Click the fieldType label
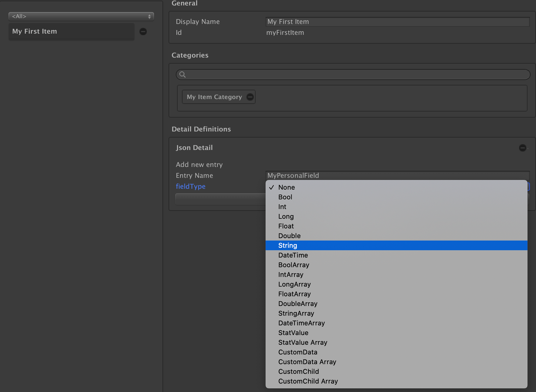This screenshot has width=536, height=392. pyautogui.click(x=191, y=187)
